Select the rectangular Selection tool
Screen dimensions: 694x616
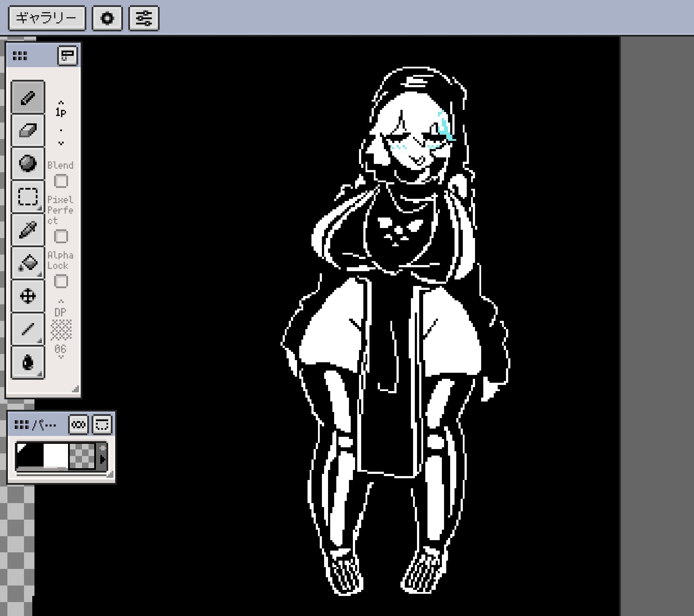pos(27,197)
